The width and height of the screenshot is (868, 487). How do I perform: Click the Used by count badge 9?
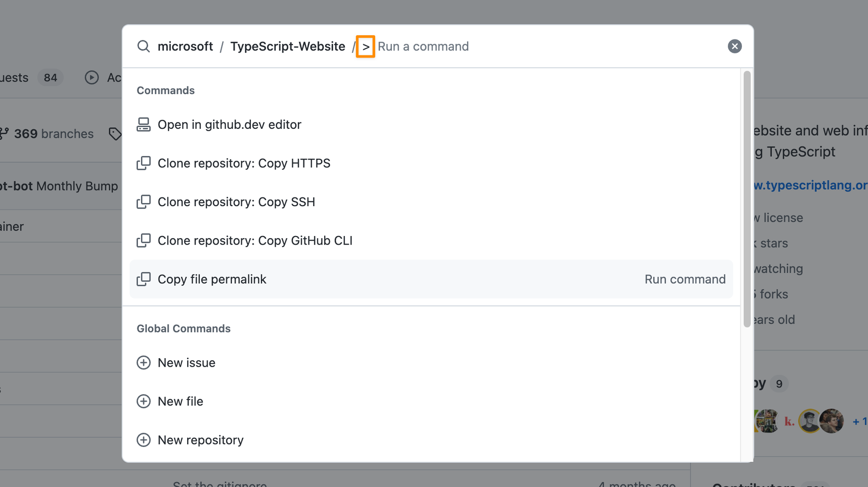[779, 384]
